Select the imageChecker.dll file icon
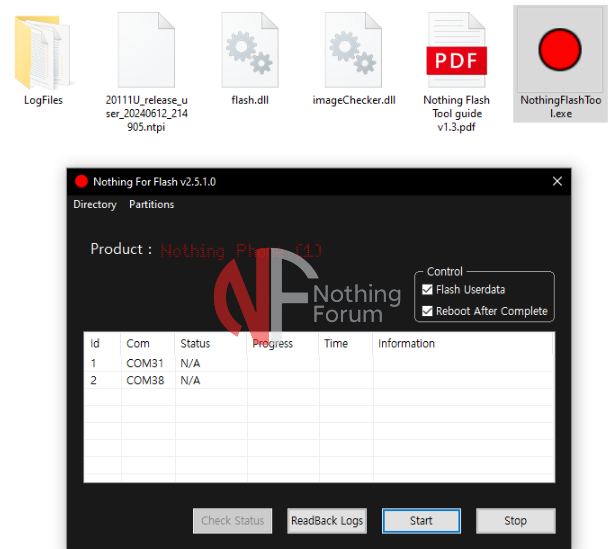 click(x=354, y=51)
